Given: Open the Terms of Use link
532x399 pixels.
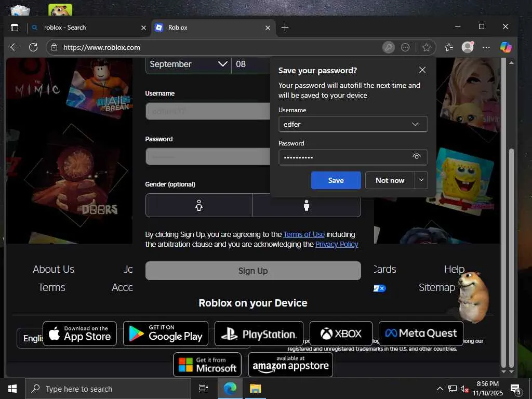Looking at the screenshot, I should tap(304, 234).
